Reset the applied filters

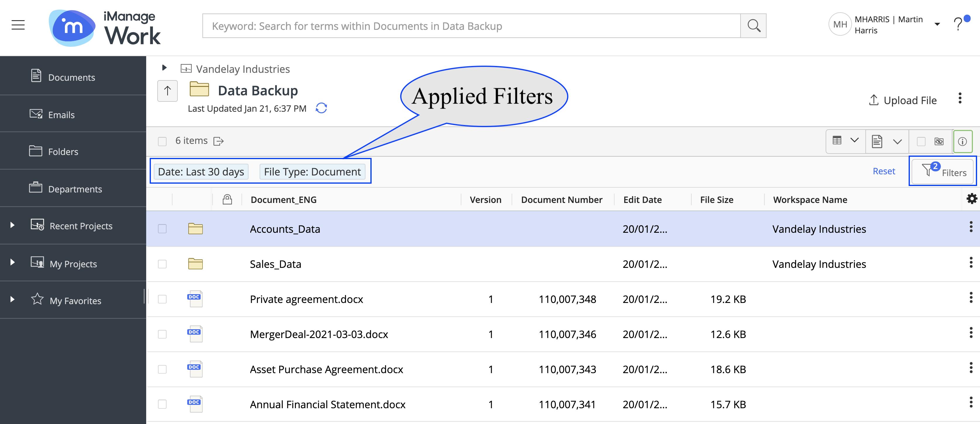[x=883, y=171]
